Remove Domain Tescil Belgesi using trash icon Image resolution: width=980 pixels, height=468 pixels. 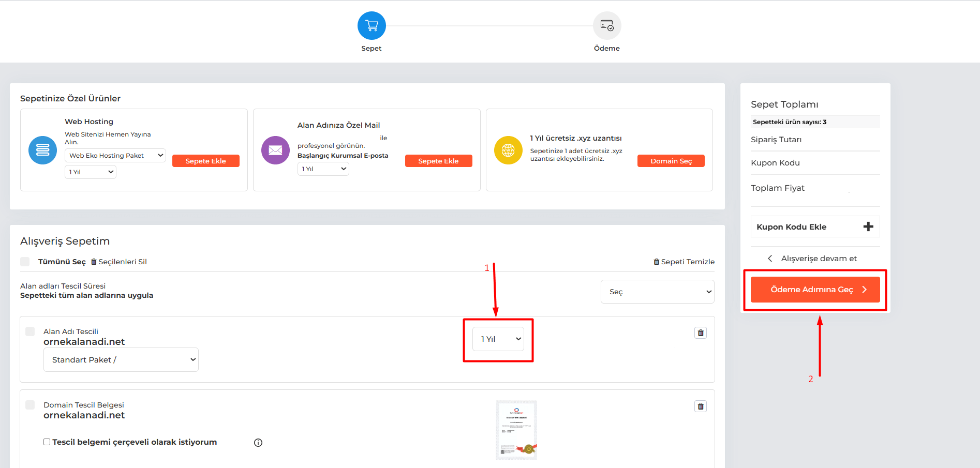point(701,406)
